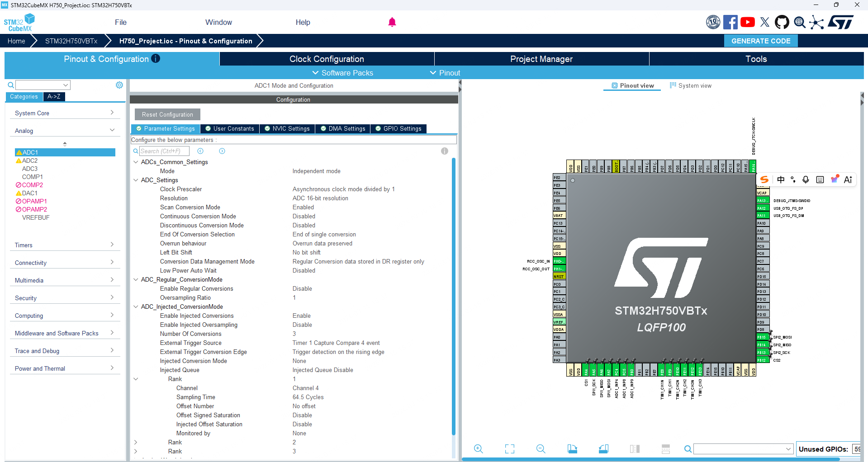Screen dimensions: 868x462
Task: Click the 10-year anniversary badge icon
Action: 713,22
